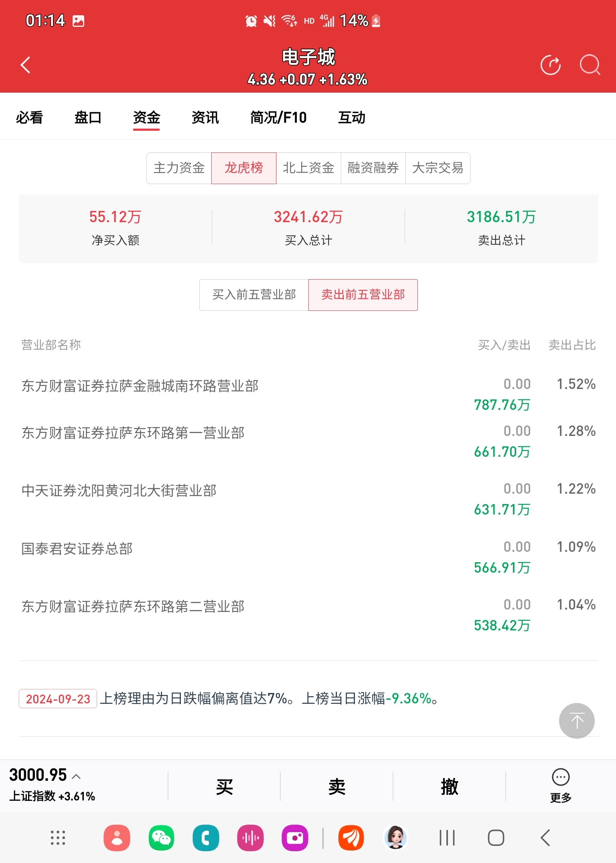Tap the back arrow in header
This screenshot has width=616, height=863.
click(25, 65)
